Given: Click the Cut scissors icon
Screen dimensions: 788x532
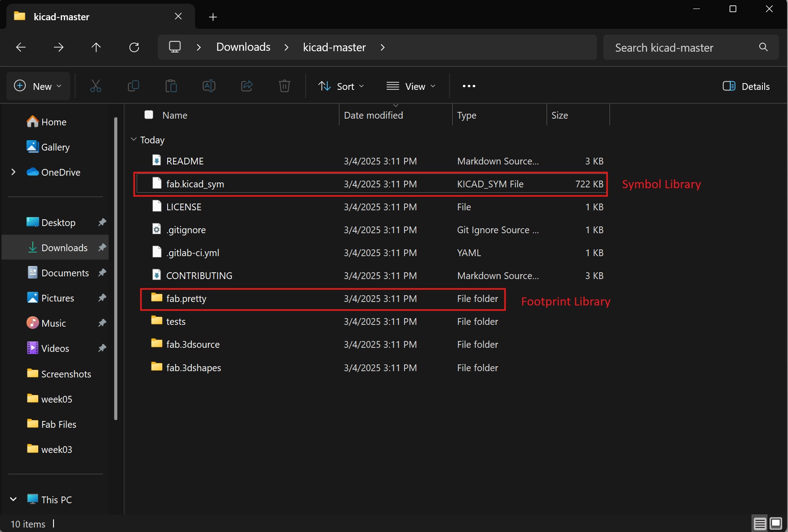Looking at the screenshot, I should point(96,86).
